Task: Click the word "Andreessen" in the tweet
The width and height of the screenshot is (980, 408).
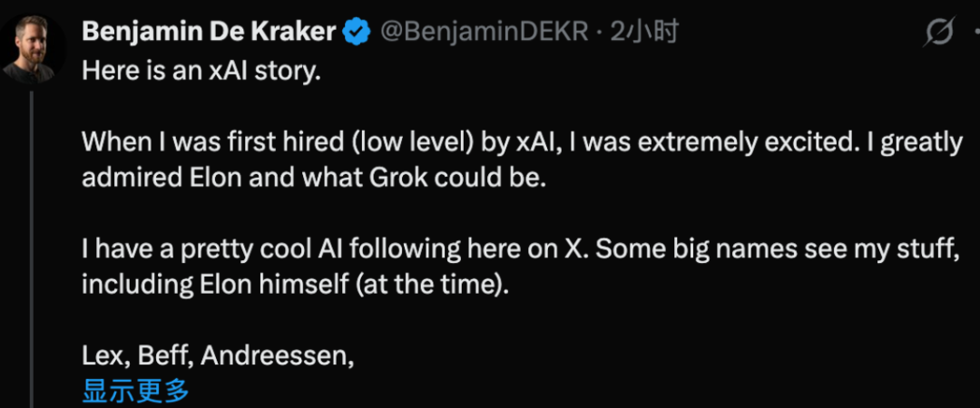Action: tap(277, 355)
